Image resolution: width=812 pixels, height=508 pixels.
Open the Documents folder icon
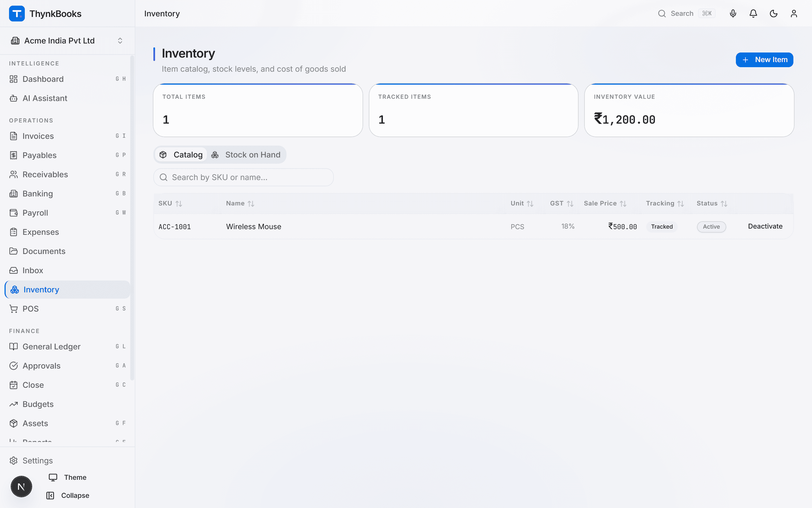14,251
